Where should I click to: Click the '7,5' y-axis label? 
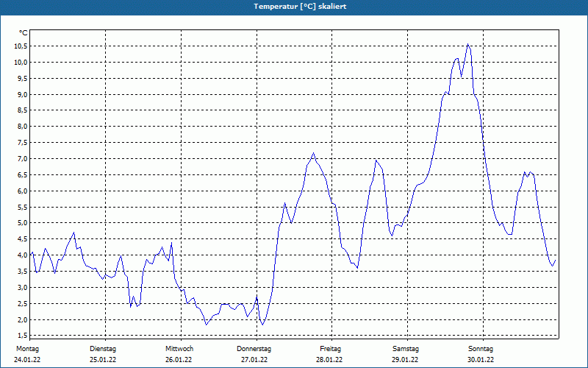tap(23, 143)
